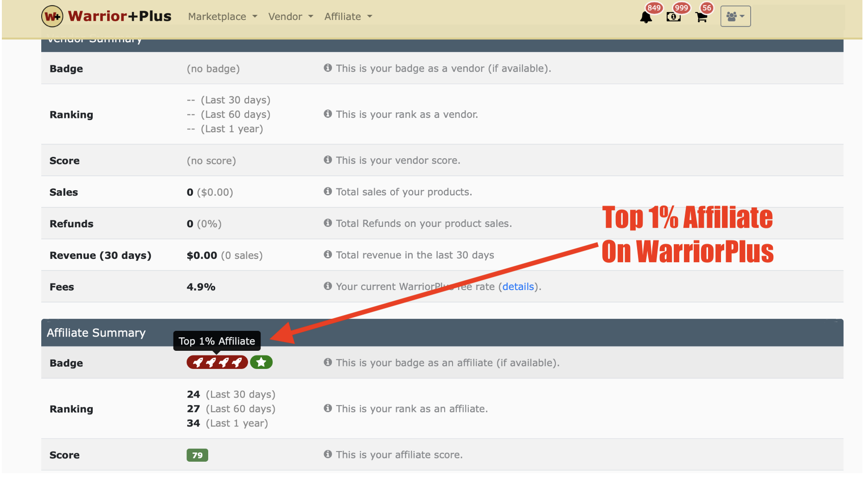
Task: Open the money wallet icon
Action: tap(673, 17)
